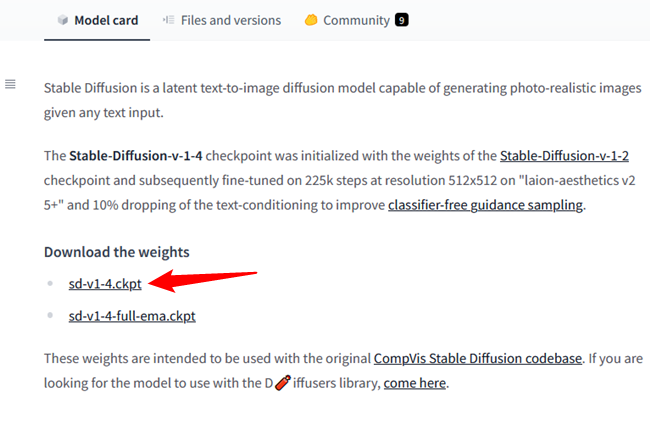Viewport: 650px width, 424px height.
Task: Visit the CompVis Stable Diffusion codebase link
Action: [477, 358]
